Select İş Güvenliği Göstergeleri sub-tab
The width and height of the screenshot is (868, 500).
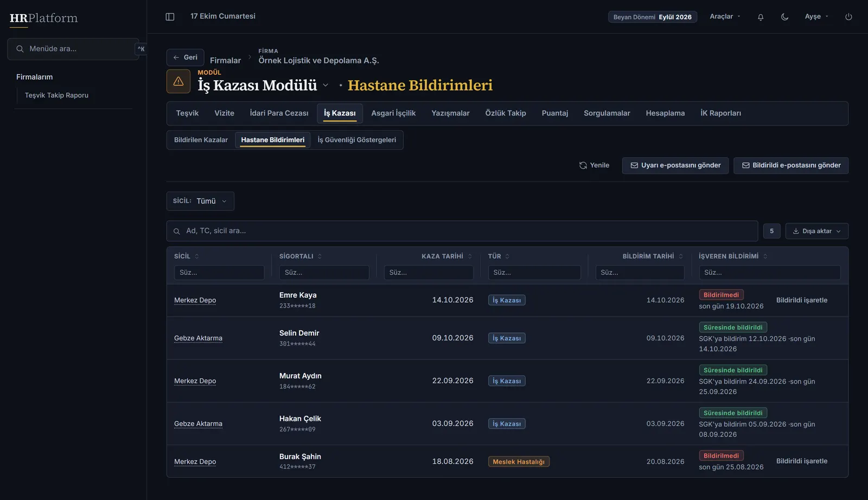click(356, 140)
